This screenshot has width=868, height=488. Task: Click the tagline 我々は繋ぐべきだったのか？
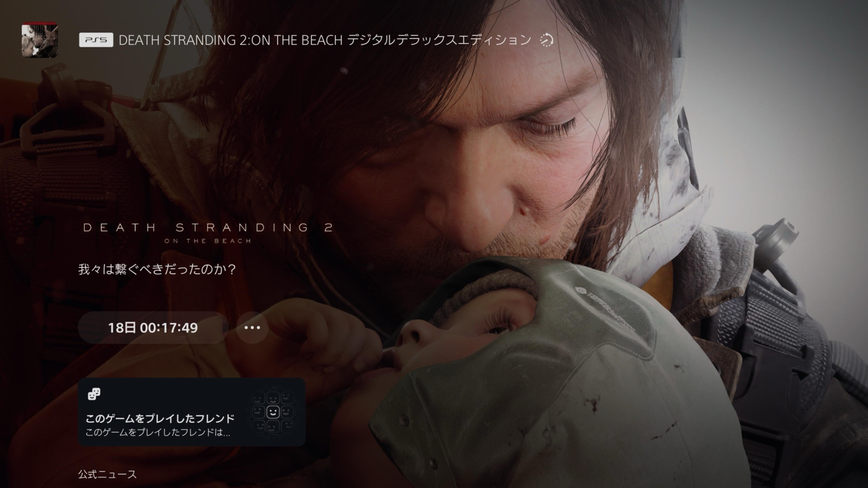point(157,270)
